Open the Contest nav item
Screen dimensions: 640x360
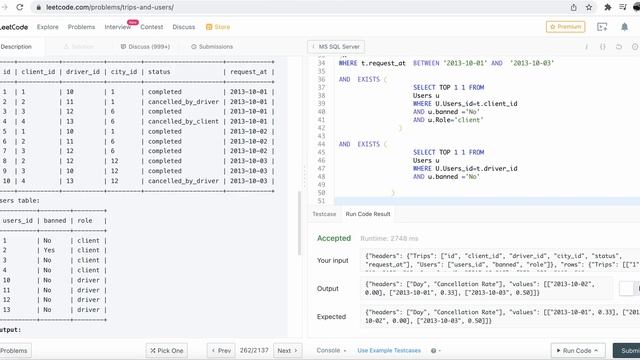pyautogui.click(x=151, y=27)
